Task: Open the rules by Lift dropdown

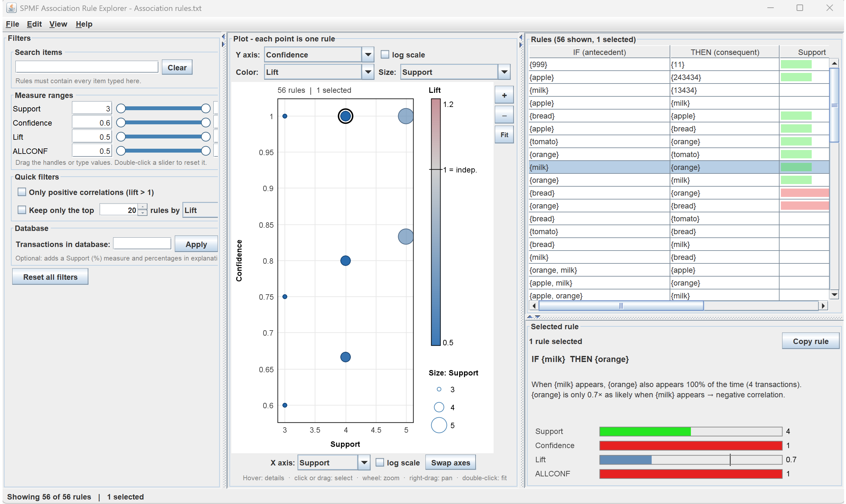Action: (200, 210)
